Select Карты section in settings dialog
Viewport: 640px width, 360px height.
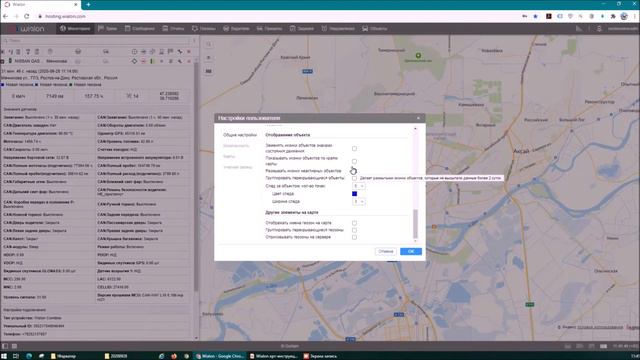click(x=229, y=156)
